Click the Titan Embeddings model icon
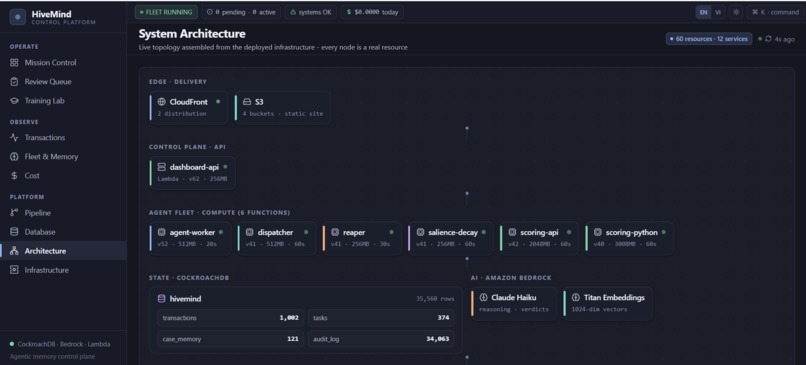 click(576, 298)
